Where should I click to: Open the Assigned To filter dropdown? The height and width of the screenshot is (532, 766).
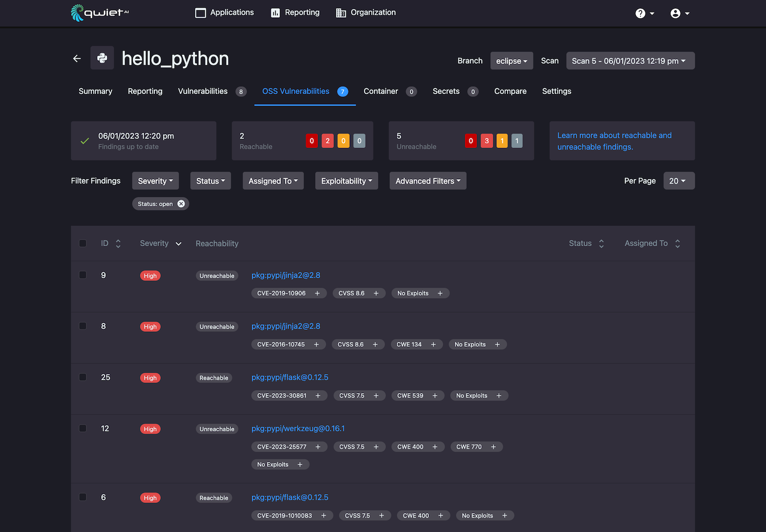pos(273,181)
